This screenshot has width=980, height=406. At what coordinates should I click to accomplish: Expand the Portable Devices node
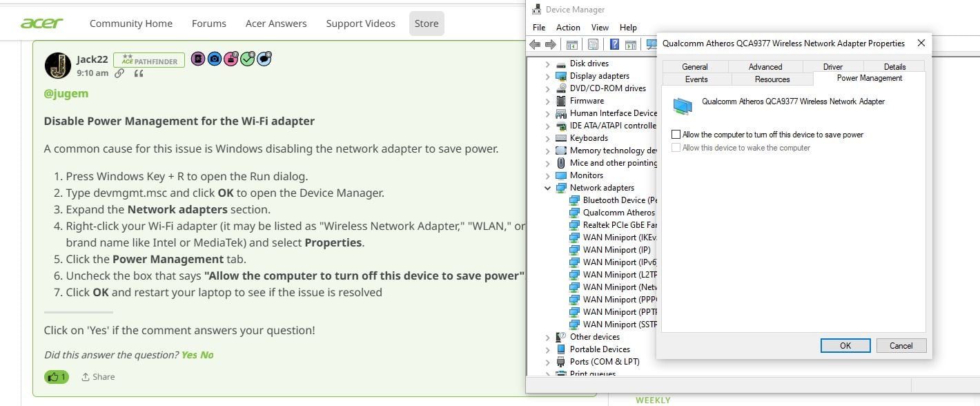(x=547, y=349)
